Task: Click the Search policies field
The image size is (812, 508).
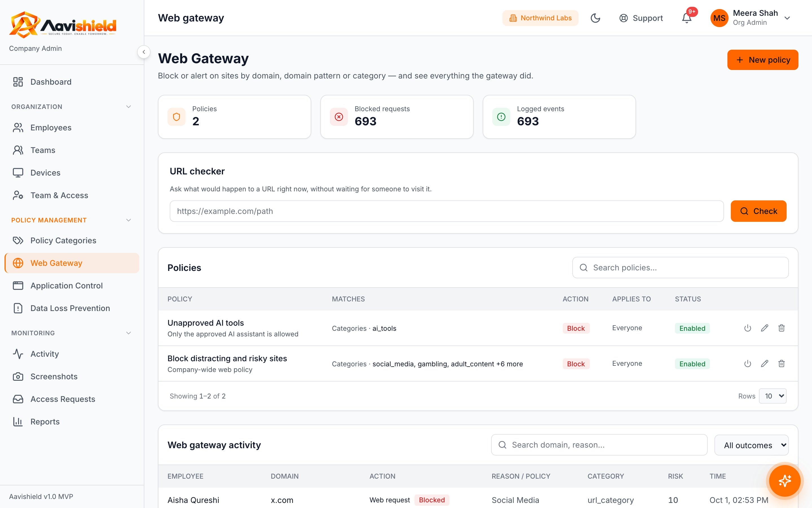Action: 680,268
